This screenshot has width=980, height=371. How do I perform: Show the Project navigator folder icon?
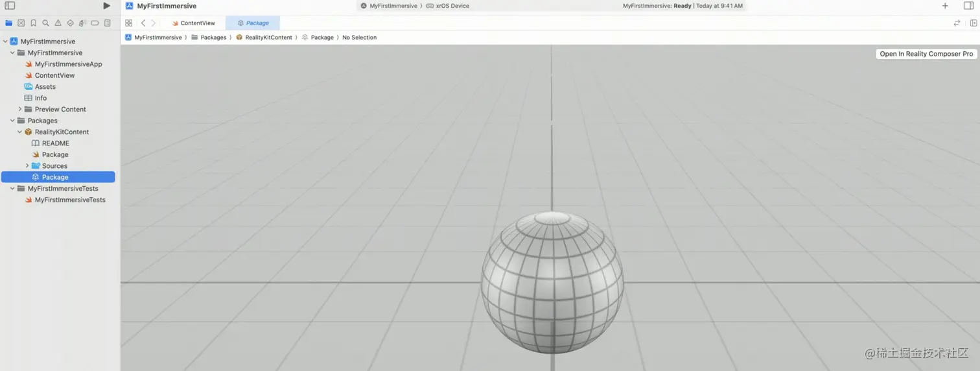pos(9,23)
